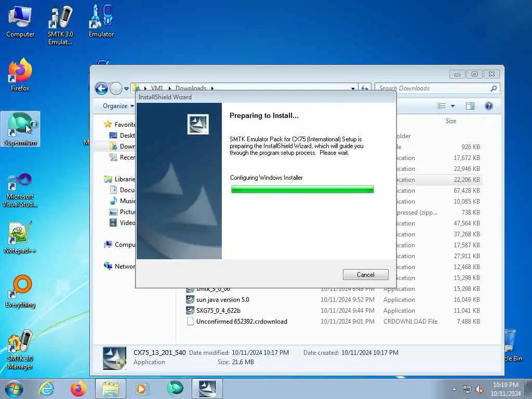
Task: Click the Date created value in details pane
Action: click(x=370, y=353)
